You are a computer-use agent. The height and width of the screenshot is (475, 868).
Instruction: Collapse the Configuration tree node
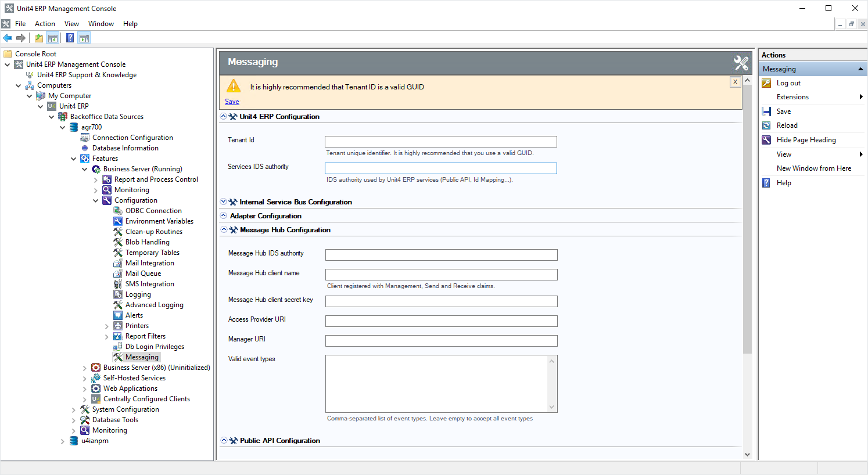pyautogui.click(x=96, y=201)
